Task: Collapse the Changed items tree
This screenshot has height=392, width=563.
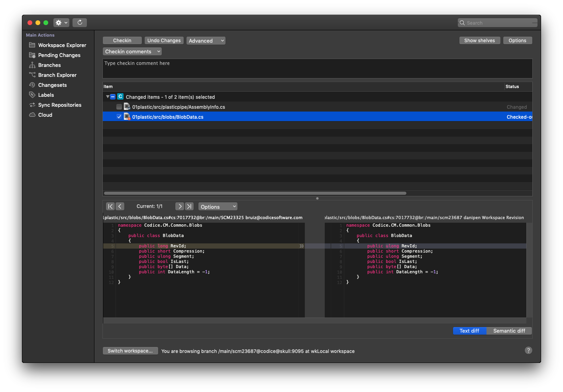Action: 107,96
